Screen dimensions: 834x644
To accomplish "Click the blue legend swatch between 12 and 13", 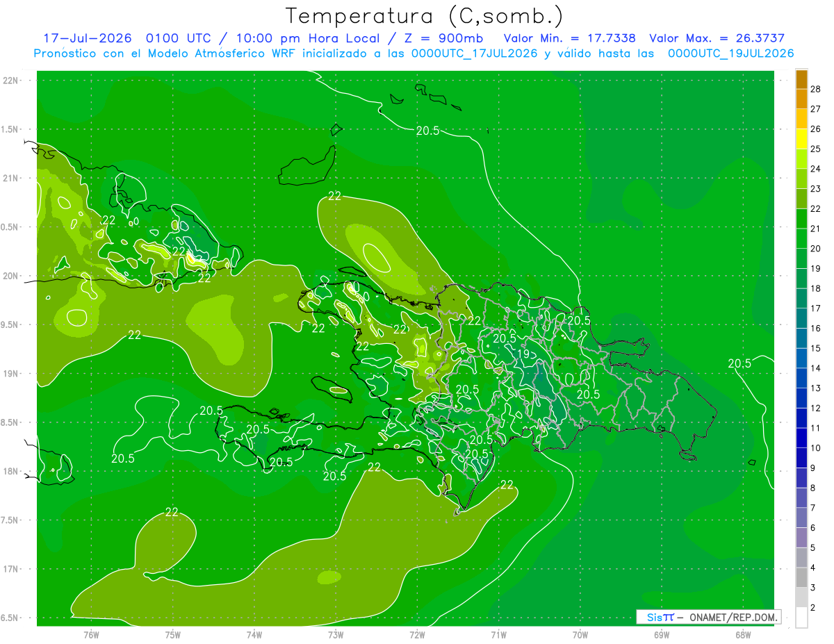I will coord(801,398).
